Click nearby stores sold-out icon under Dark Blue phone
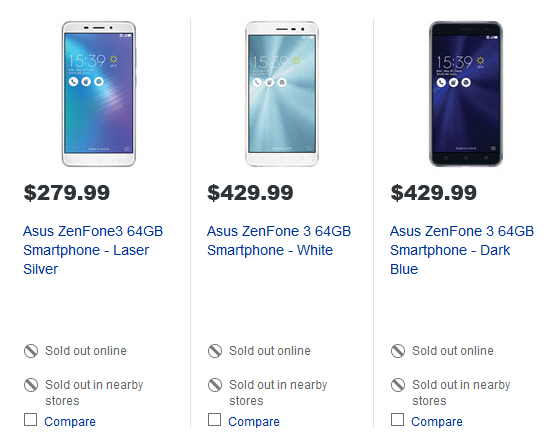The height and width of the screenshot is (445, 556). pyautogui.click(x=398, y=385)
